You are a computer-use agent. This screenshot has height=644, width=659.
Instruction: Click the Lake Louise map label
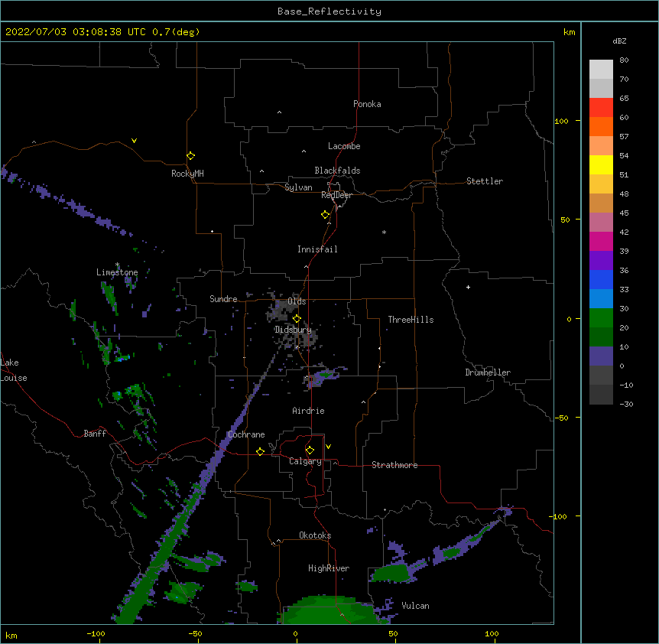(14, 370)
